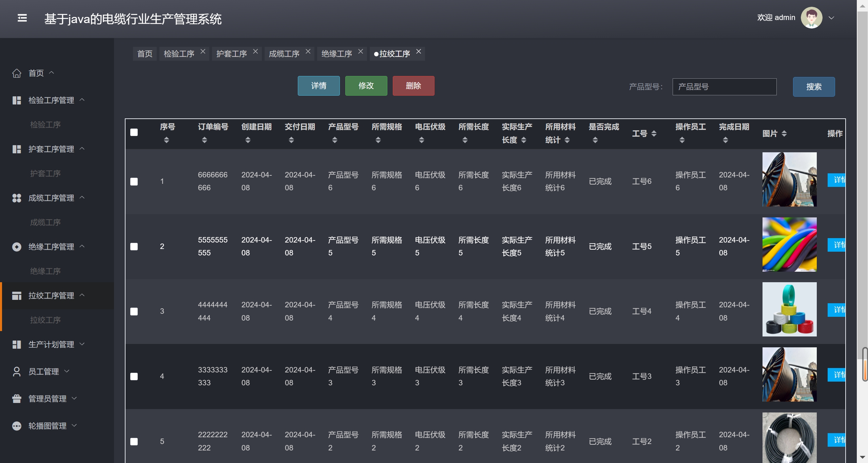
Task: Check the row with order 4444444444
Action: (x=134, y=311)
